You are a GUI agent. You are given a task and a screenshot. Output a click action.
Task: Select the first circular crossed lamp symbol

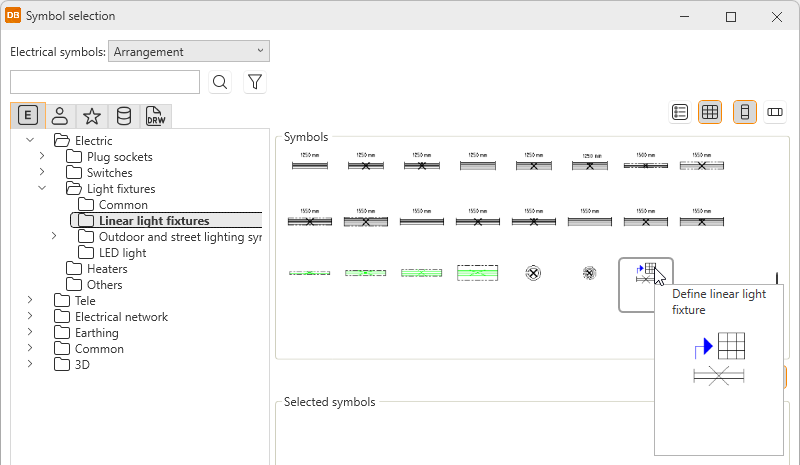click(x=534, y=272)
